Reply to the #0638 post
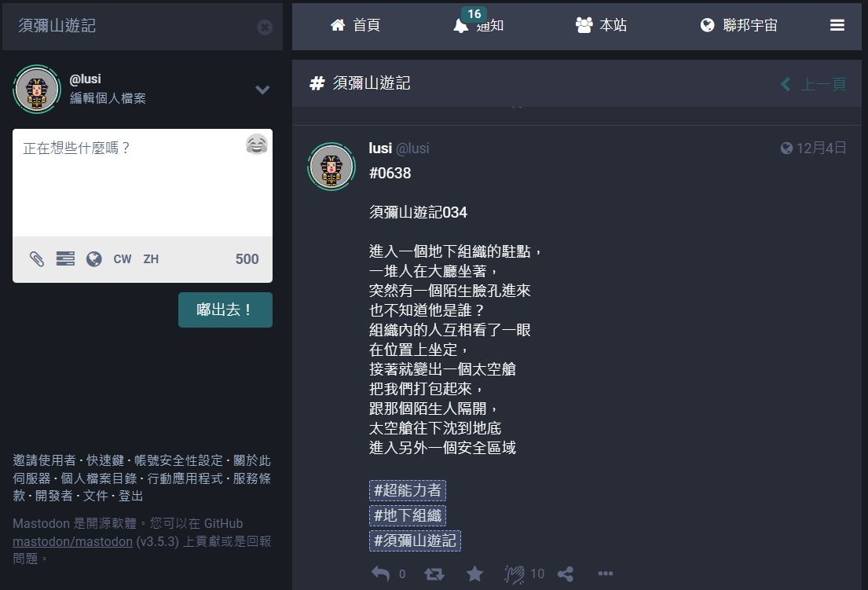868x590 pixels. 380,574
